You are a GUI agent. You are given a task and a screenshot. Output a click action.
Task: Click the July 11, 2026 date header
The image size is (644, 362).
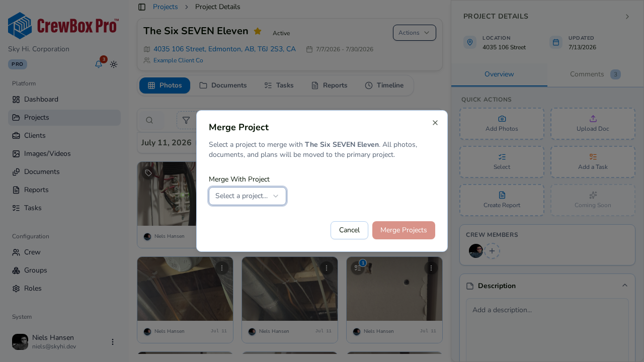[x=167, y=143]
